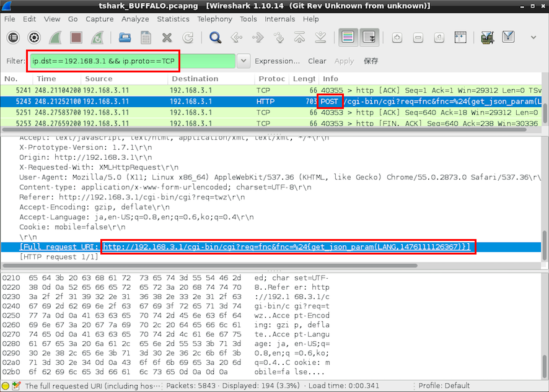The image size is (549, 392).
Task: Sort by the Destination column header
Action: [x=211, y=79]
